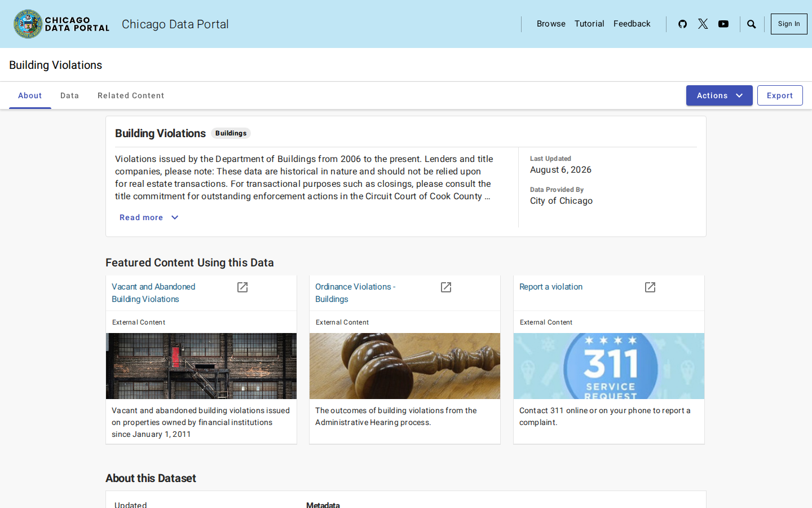Click the Chicago Data Portal title link

[175, 24]
